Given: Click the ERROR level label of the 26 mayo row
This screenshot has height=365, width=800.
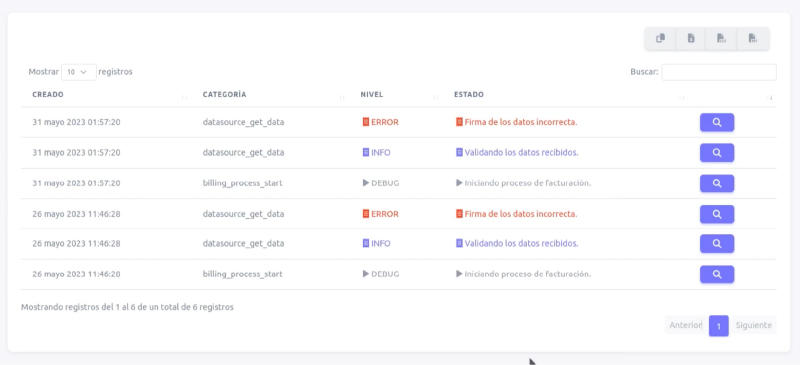Looking at the screenshot, I should [x=381, y=214].
